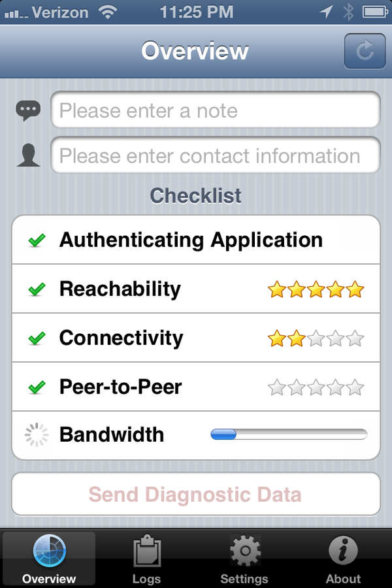
Task: Click the Peer-to-Peer empty star rating
Action: 316,387
